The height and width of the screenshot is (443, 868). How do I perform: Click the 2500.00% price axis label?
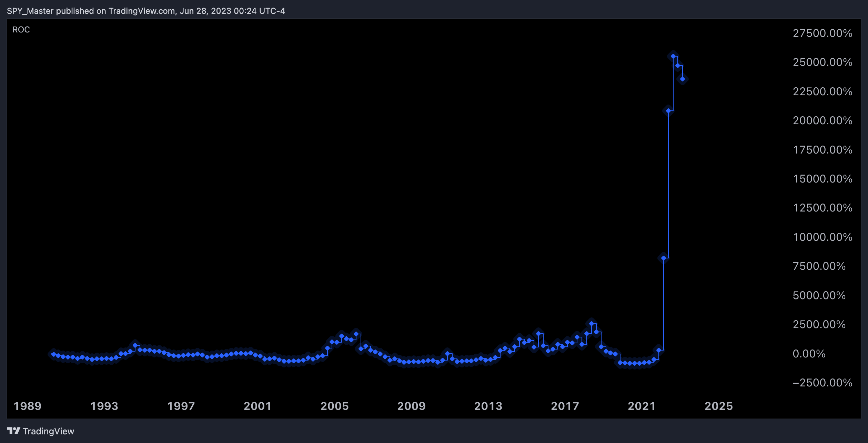point(819,324)
